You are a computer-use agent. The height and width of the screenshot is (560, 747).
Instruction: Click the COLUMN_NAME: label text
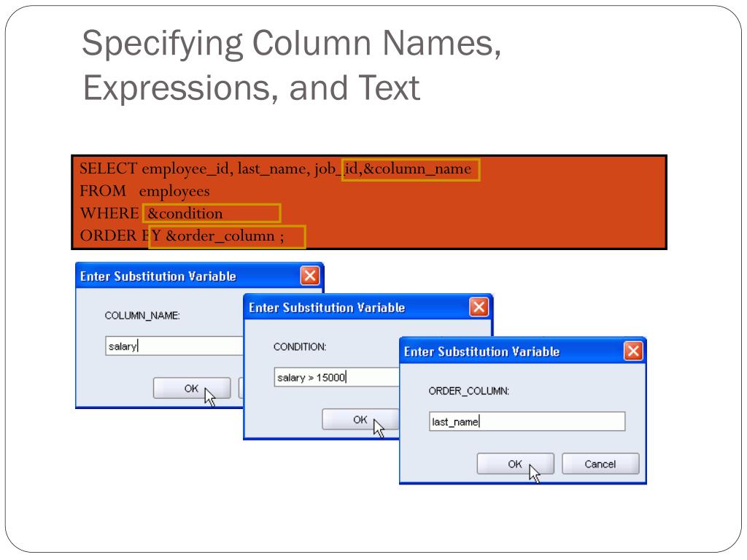click(x=142, y=316)
